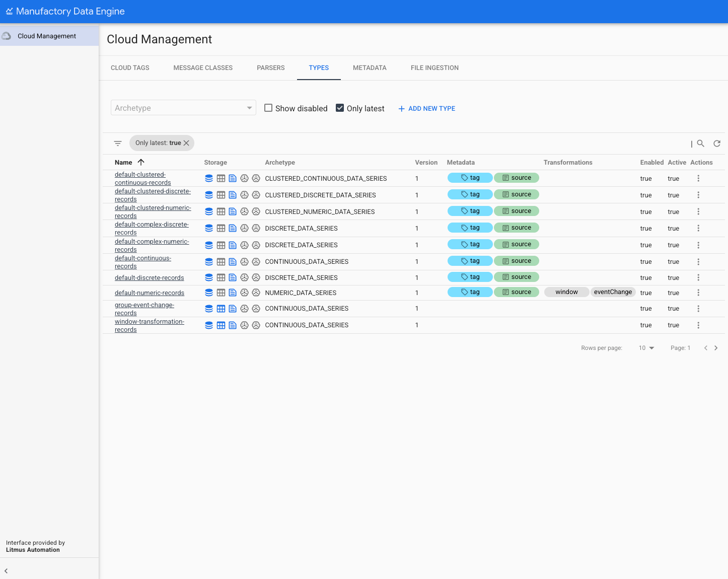
Task: Collapse the sidebar with left chevron
Action: point(6,571)
